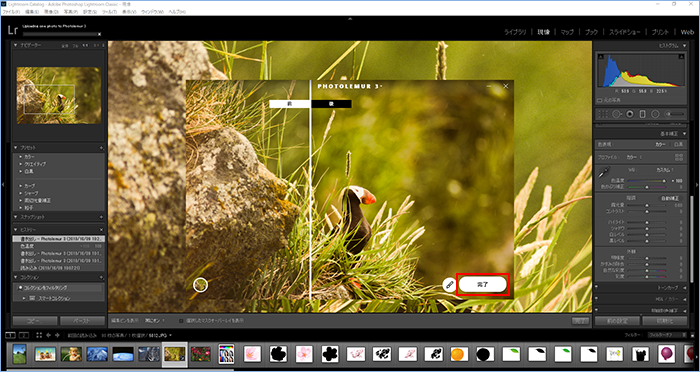This screenshot has height=372, width=700.
Task: Create a snapshot with plus icon
Action: point(101,217)
